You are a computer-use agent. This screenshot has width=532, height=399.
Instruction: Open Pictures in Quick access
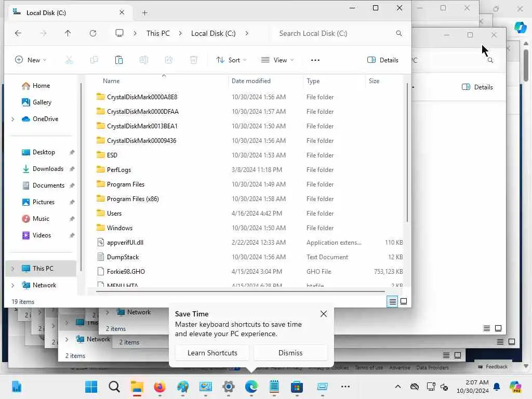tap(43, 202)
